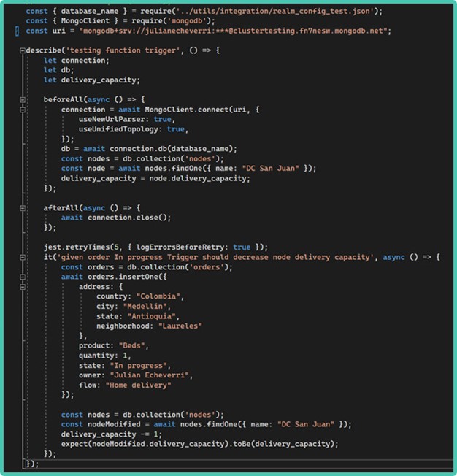The image size is (457, 476).
Task: Click the 'let db;' declaration
Action: coord(58,70)
